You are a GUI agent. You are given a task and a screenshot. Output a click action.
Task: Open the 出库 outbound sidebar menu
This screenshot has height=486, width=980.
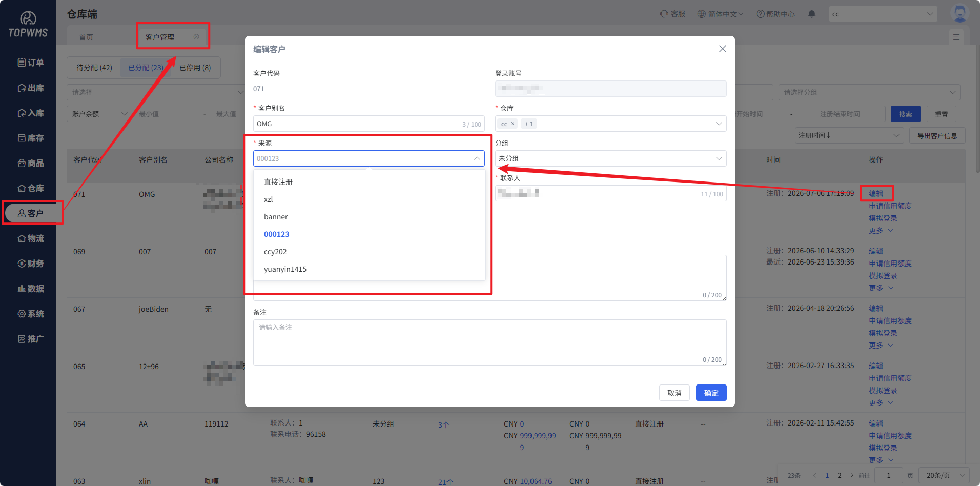coord(31,88)
